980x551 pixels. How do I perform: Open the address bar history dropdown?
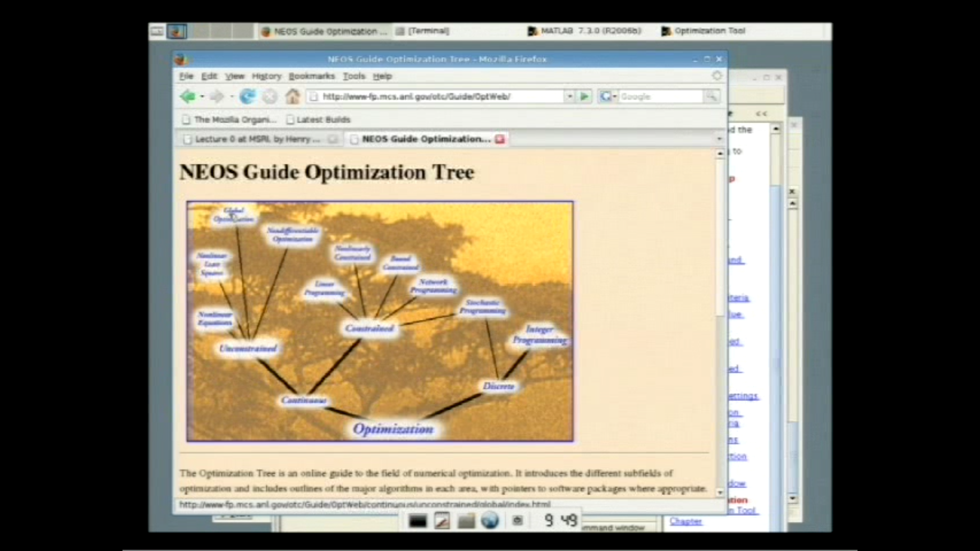pos(569,96)
